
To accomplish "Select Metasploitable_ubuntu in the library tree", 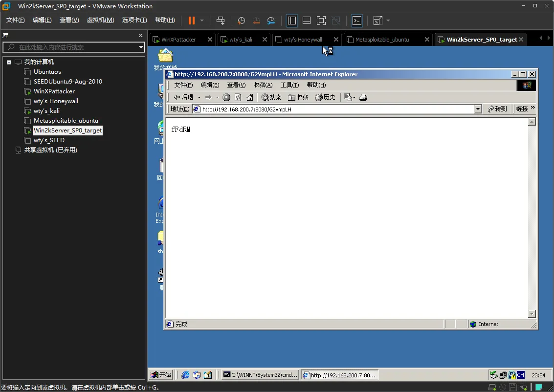I will click(66, 121).
